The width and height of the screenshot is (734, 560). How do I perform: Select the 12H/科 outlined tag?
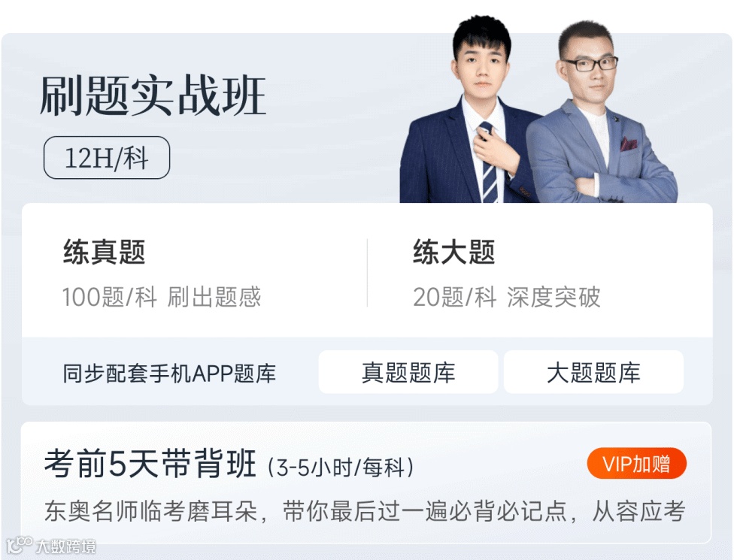pos(107,158)
